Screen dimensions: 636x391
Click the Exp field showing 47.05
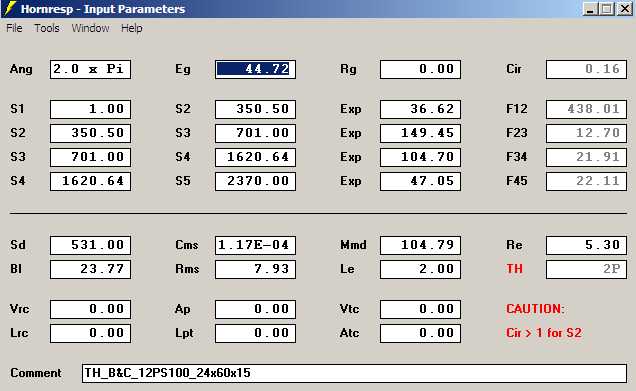click(421, 181)
